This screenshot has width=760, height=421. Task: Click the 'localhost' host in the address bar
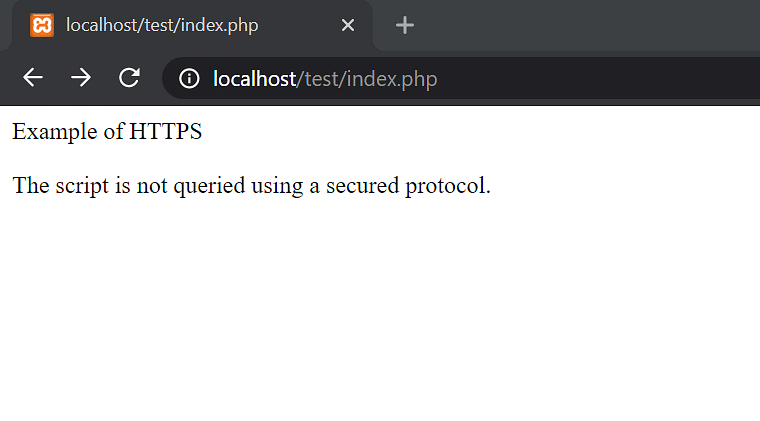point(254,78)
